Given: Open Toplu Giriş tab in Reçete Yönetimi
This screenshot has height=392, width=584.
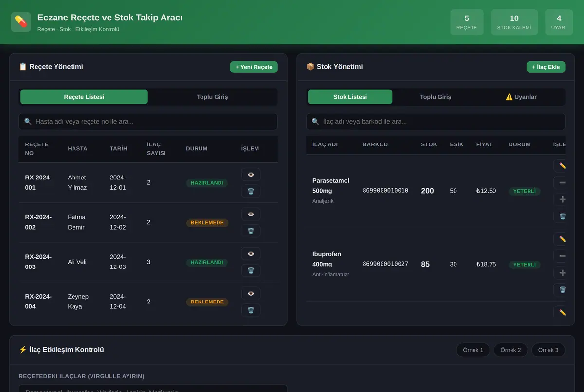Looking at the screenshot, I should (212, 97).
